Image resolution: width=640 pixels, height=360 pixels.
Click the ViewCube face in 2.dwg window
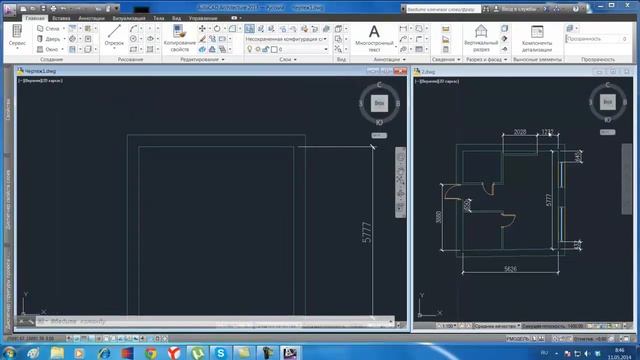click(608, 102)
